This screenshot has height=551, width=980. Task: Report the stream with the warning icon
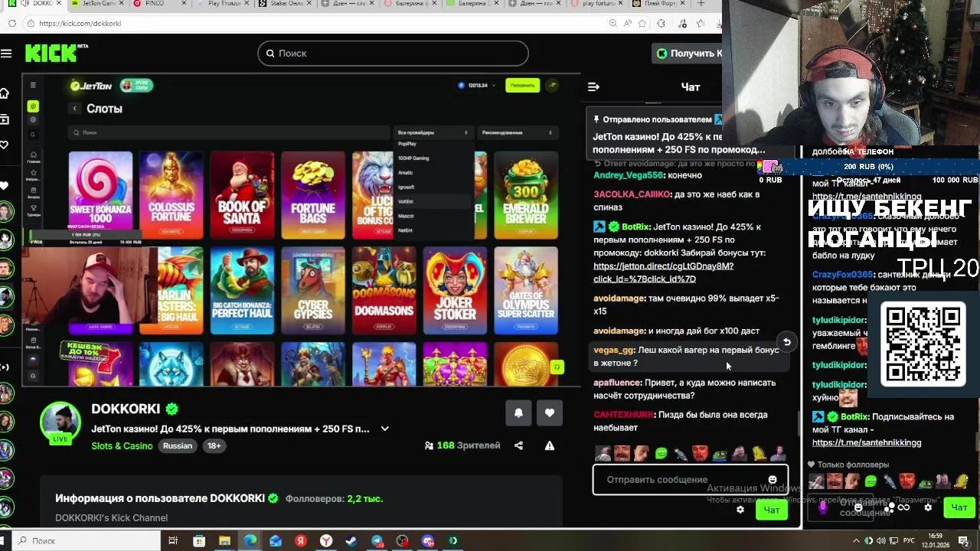pyautogui.click(x=550, y=445)
